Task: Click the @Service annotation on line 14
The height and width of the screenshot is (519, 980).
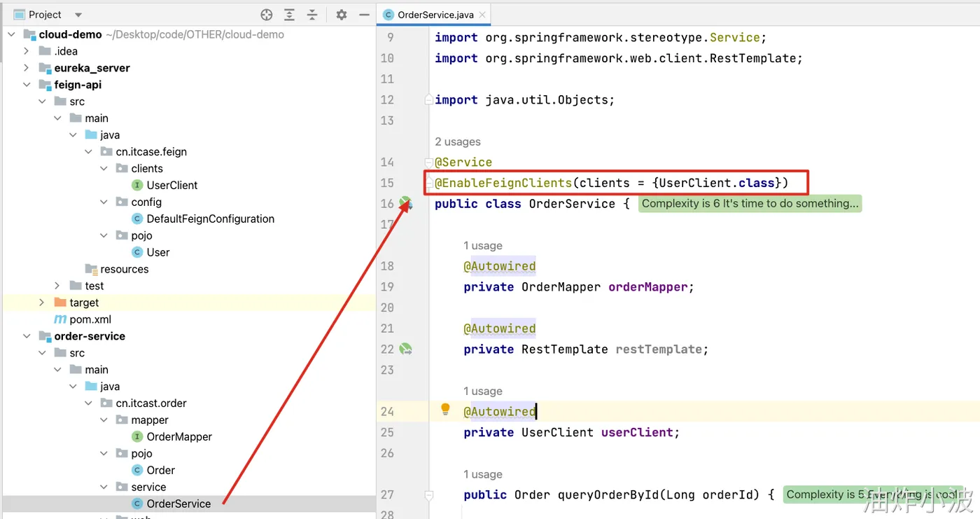Action: pos(463,162)
